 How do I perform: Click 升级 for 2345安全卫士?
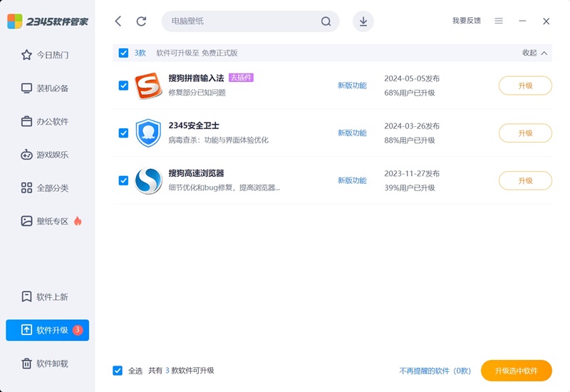[x=525, y=133]
